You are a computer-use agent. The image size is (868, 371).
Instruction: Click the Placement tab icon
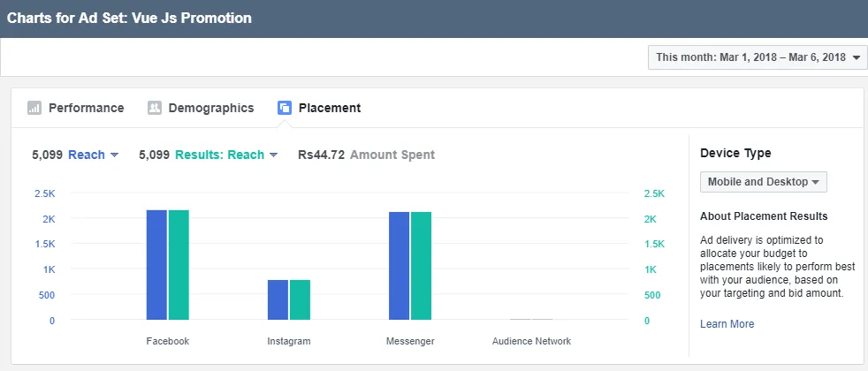tap(285, 108)
